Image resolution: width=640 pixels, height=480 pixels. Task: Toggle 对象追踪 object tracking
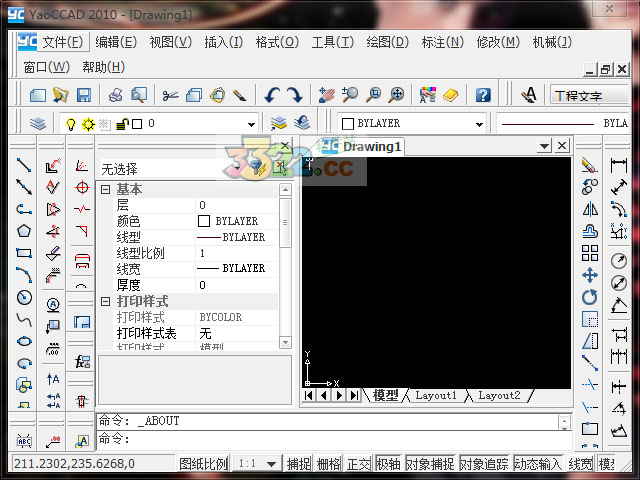point(484,464)
